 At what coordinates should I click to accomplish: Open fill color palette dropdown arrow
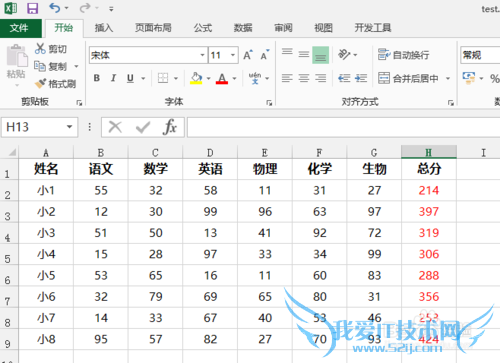click(209, 79)
